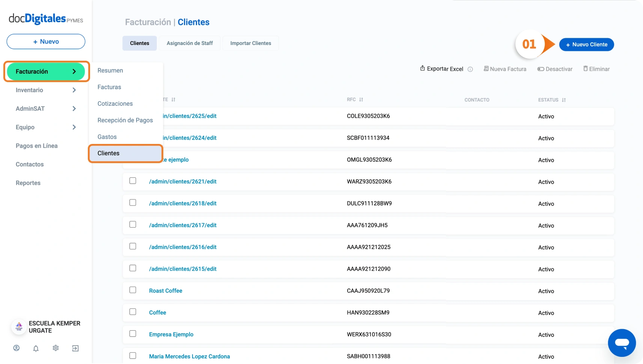The image size is (643, 364).
Task: Click Eliminar action
Action: (596, 69)
